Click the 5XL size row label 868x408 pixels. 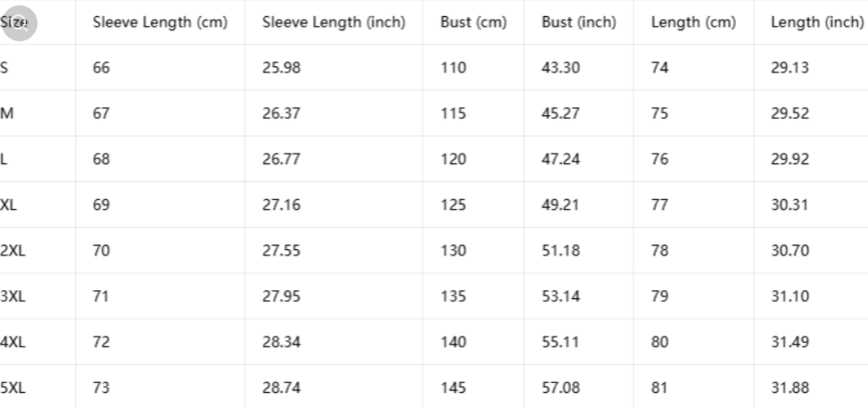coord(12,387)
